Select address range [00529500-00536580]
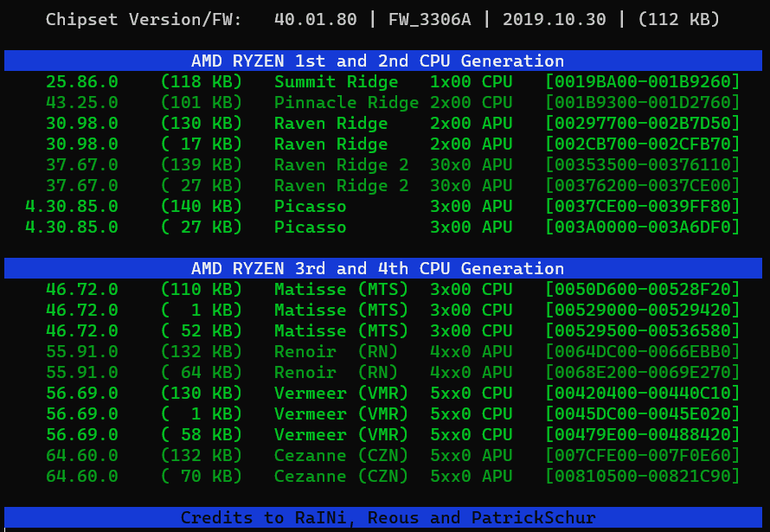This screenshot has height=532, width=770. pyautogui.click(x=642, y=330)
